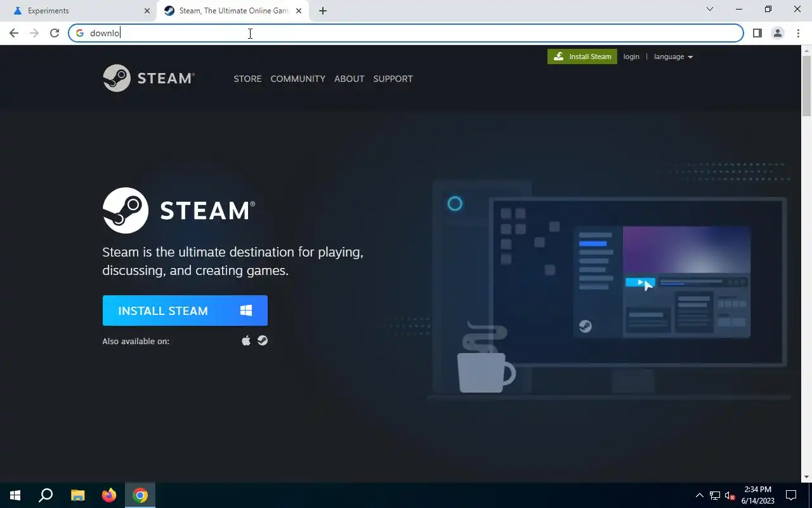Expand the language dropdown
The image size is (812, 508).
[x=673, y=57]
